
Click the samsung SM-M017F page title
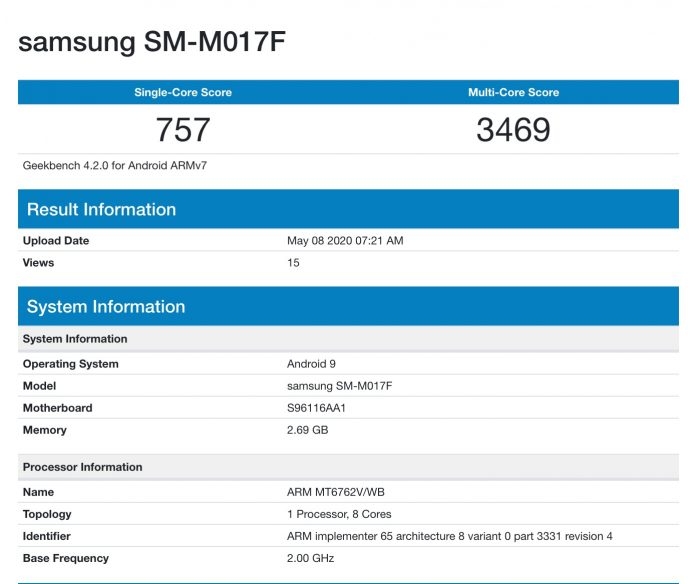tap(152, 42)
